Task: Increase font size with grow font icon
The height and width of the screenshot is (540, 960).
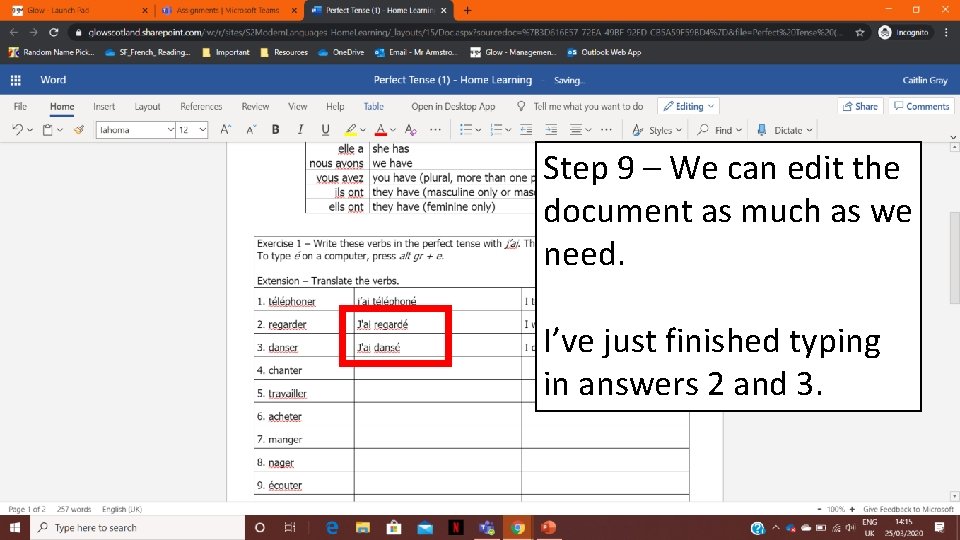Action: pos(225,130)
